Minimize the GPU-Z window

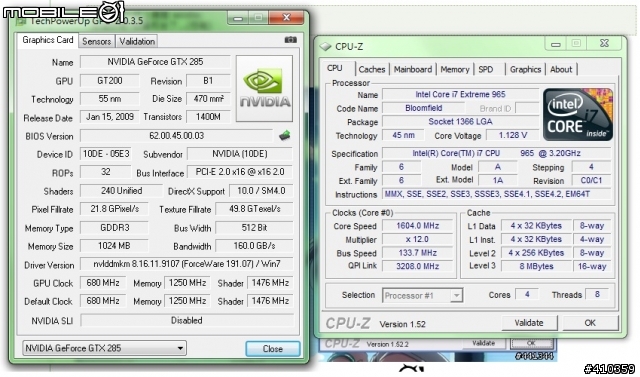pos(239,18)
